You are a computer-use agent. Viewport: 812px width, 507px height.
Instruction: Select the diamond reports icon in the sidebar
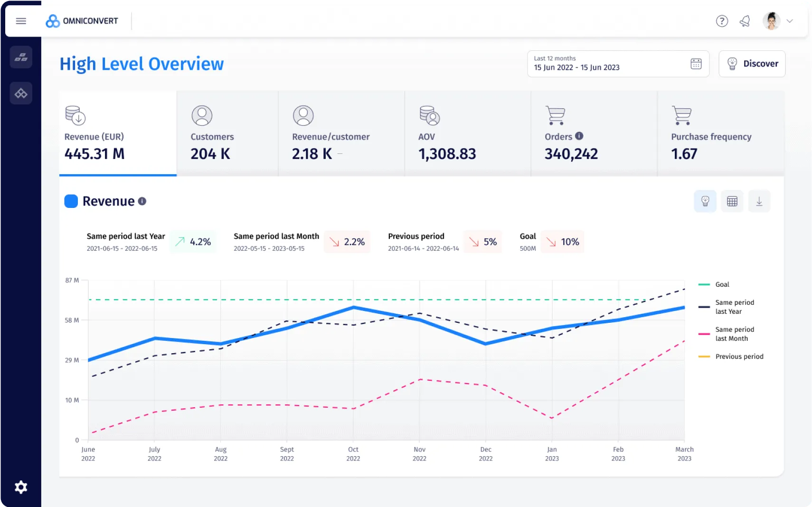click(x=21, y=93)
